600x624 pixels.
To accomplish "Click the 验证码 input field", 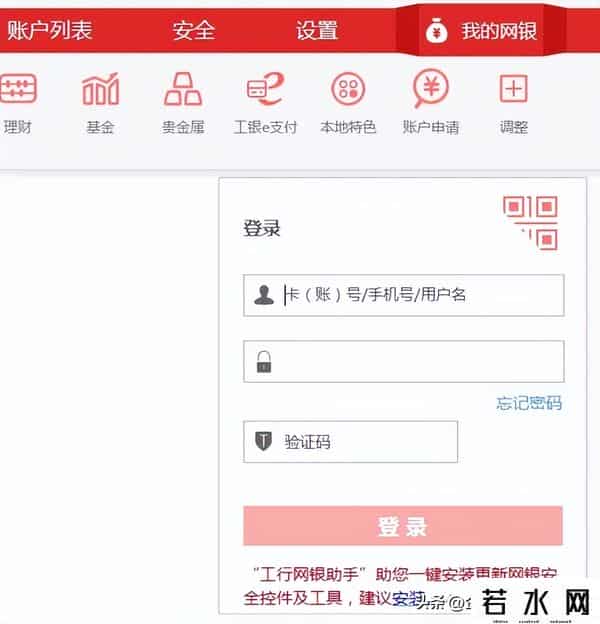I will tap(351, 442).
